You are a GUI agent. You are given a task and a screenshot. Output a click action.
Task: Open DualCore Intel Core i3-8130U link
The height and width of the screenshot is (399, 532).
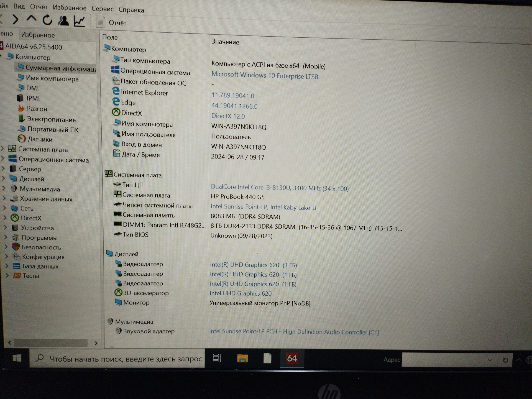280,188
